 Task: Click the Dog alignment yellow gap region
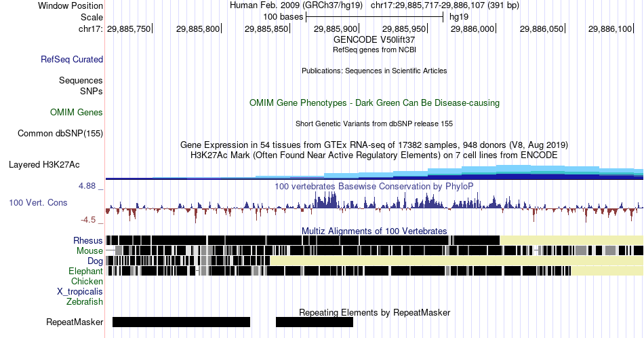[x=457, y=261]
